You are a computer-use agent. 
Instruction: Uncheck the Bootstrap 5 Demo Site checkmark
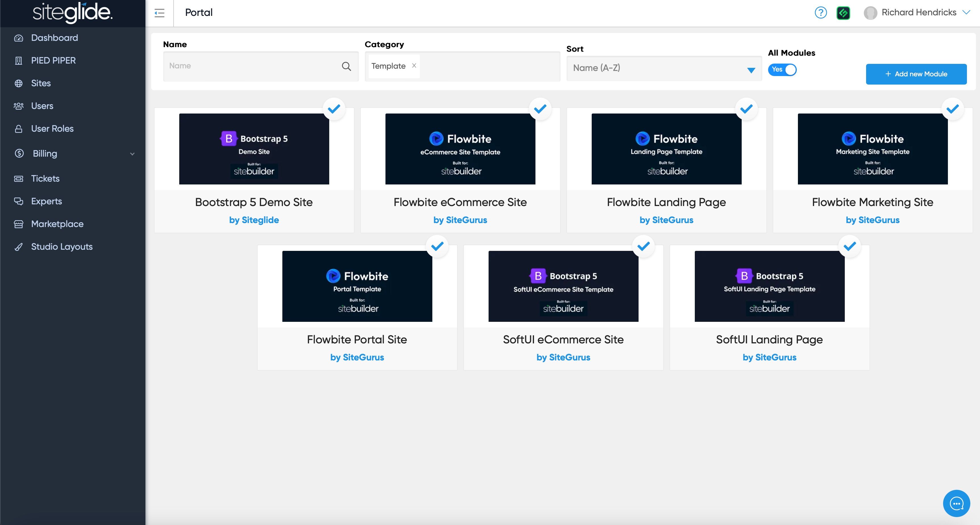click(x=334, y=109)
